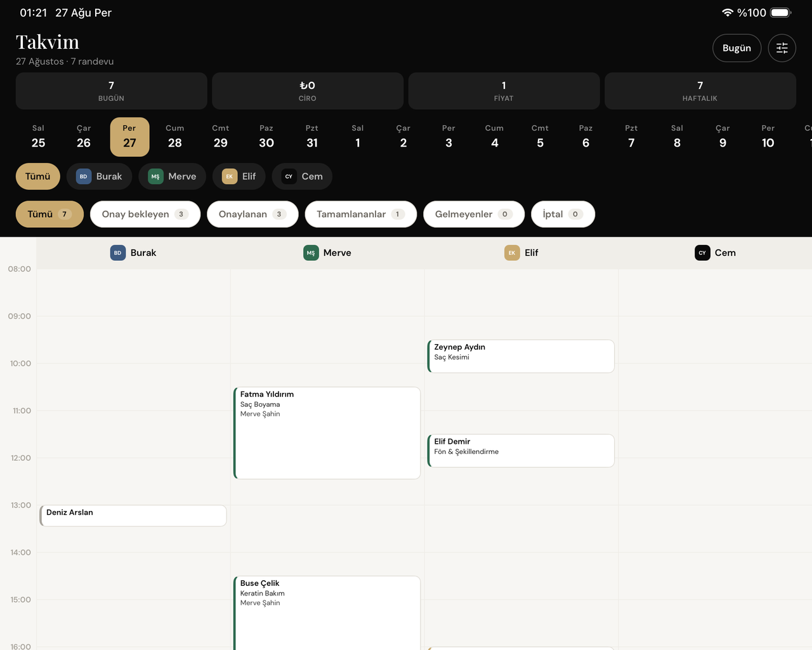Open Fatma Yıldırım Saç Boyama appointment
The height and width of the screenshot is (650, 812).
pyautogui.click(x=327, y=433)
